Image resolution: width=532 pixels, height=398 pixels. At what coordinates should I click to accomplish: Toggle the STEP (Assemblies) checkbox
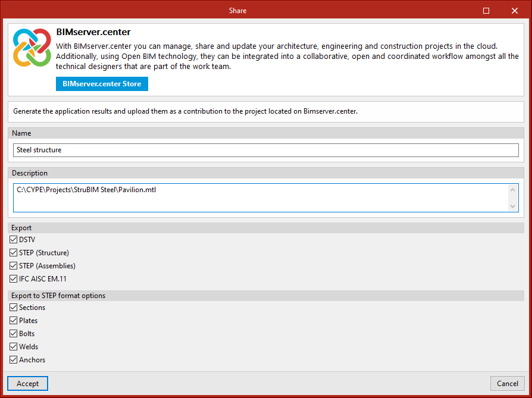coord(14,266)
